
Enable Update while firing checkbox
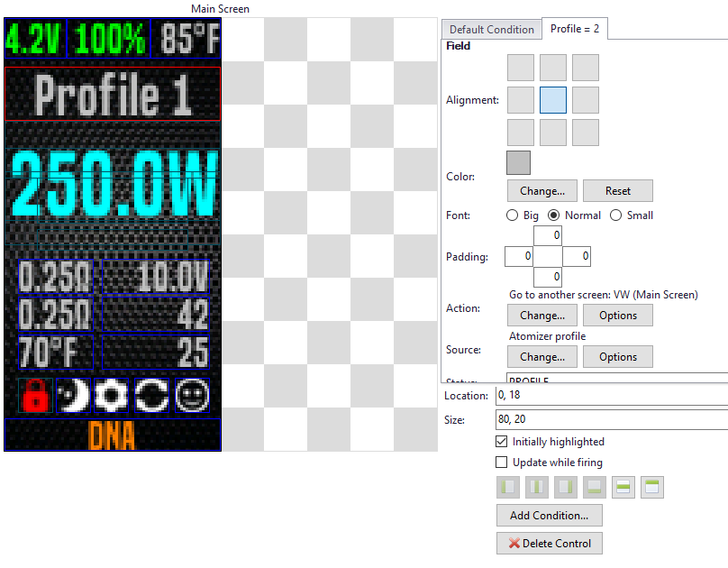502,463
